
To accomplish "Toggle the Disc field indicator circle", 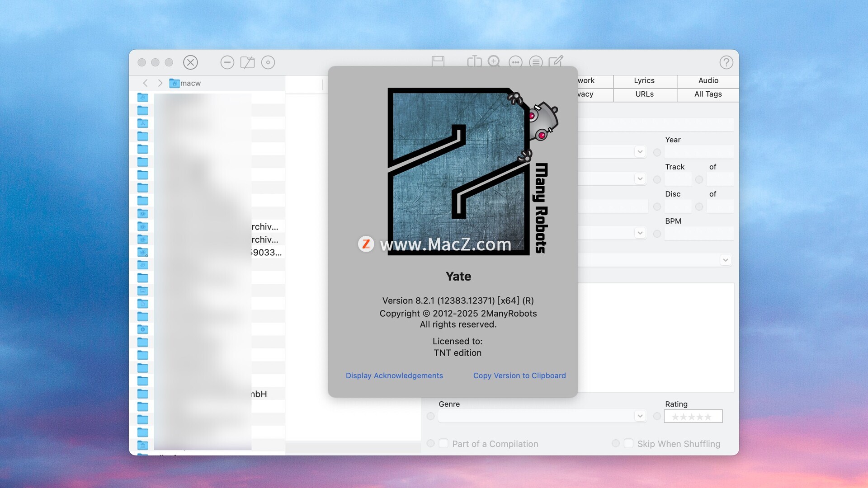I will point(657,206).
